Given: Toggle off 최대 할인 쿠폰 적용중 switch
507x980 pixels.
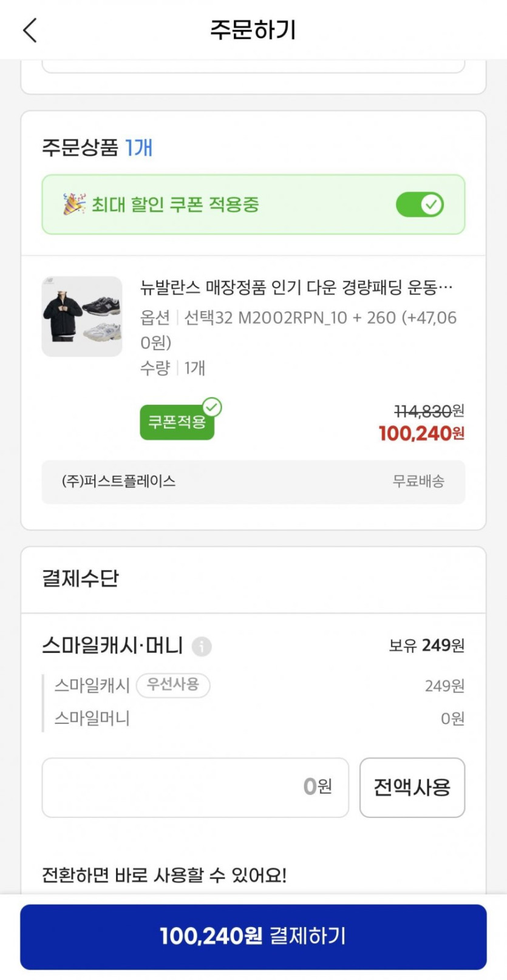Looking at the screenshot, I should click(x=420, y=204).
